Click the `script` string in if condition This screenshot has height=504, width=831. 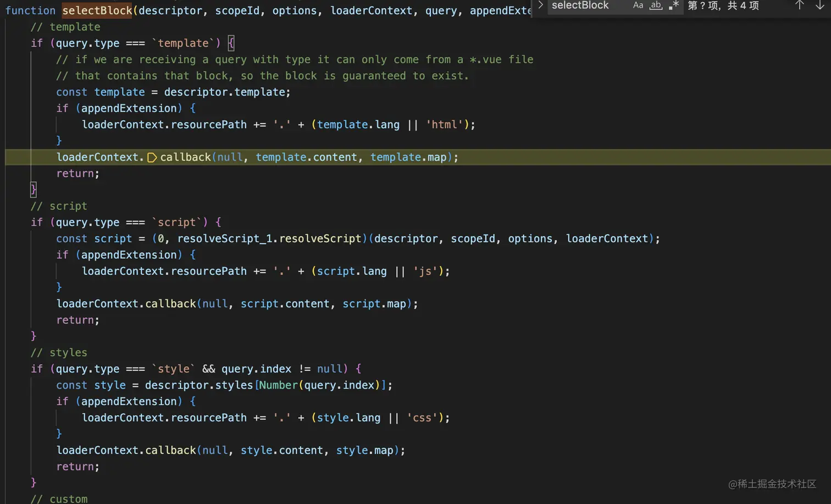(x=177, y=222)
